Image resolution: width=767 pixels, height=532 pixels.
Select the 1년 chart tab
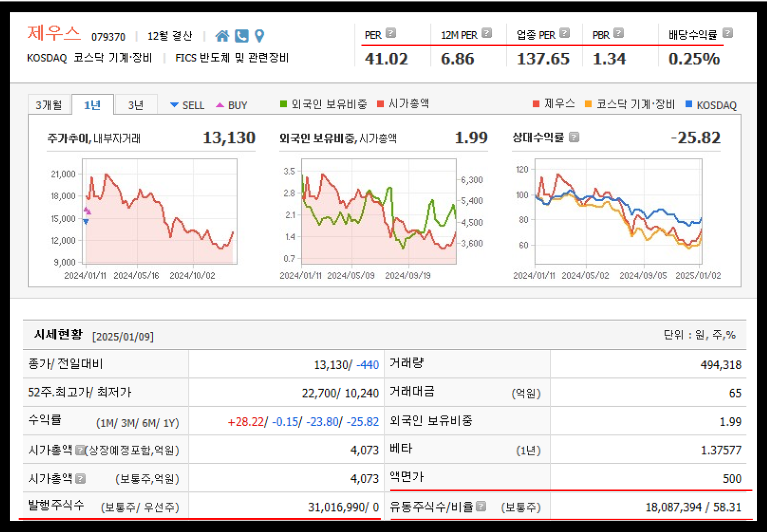(x=92, y=105)
